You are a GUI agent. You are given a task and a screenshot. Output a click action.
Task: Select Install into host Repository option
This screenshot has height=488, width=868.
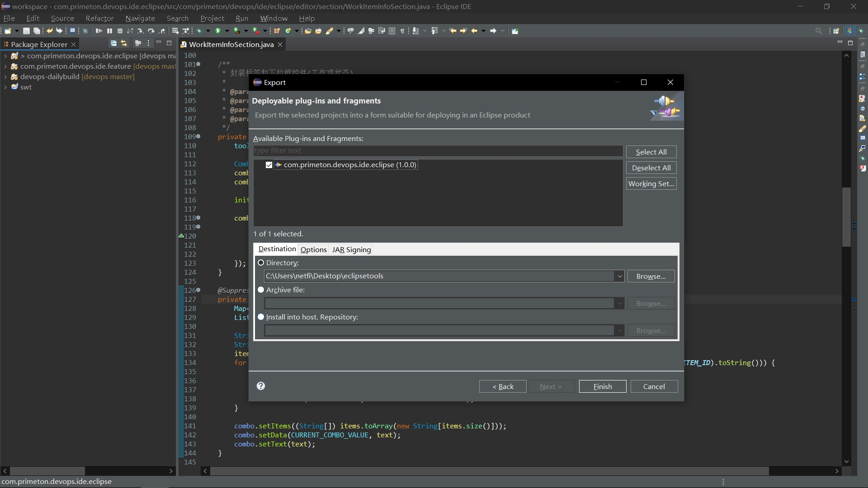coord(261,317)
